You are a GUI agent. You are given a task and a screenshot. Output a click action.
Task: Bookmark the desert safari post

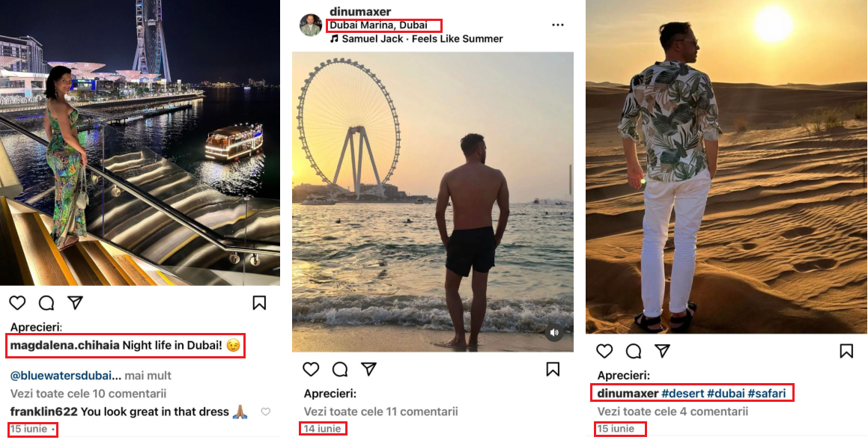click(846, 351)
